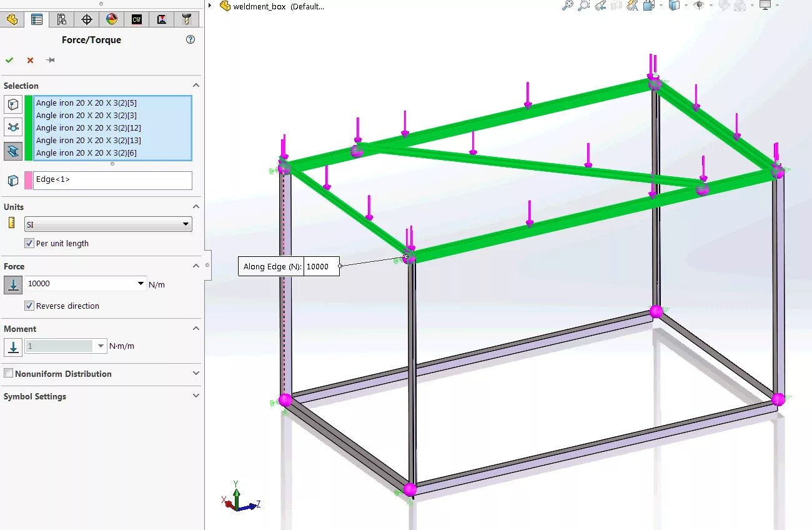Open Force/Torque help

(191, 39)
